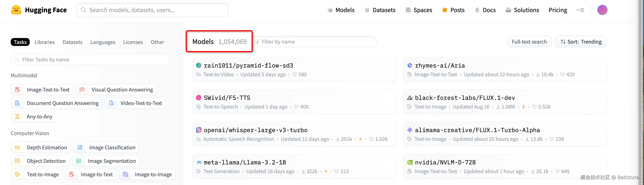Image resolution: width=644 pixels, height=185 pixels.
Task: Open the Pricing page link
Action: pyautogui.click(x=558, y=10)
